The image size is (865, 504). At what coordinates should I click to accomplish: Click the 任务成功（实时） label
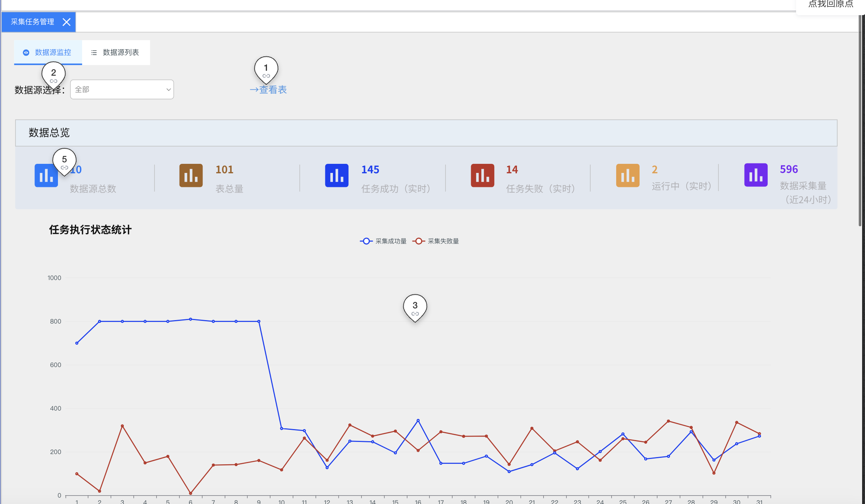tap(396, 188)
